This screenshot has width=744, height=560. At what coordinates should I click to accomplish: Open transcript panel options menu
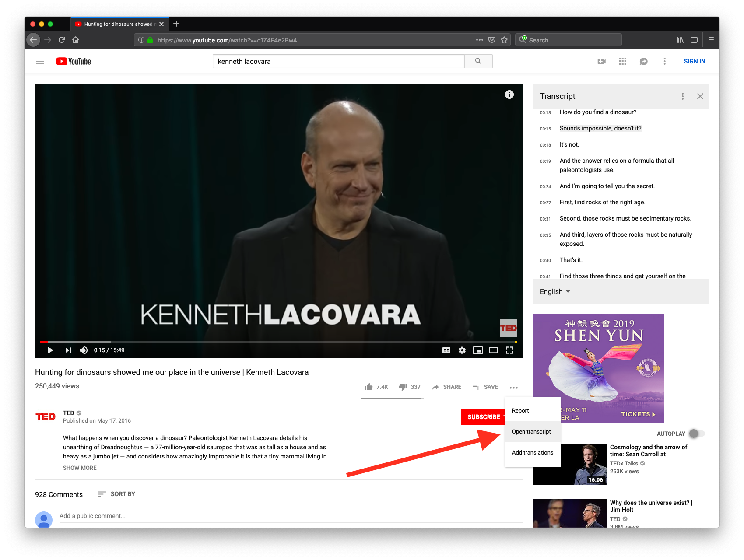pyautogui.click(x=683, y=96)
